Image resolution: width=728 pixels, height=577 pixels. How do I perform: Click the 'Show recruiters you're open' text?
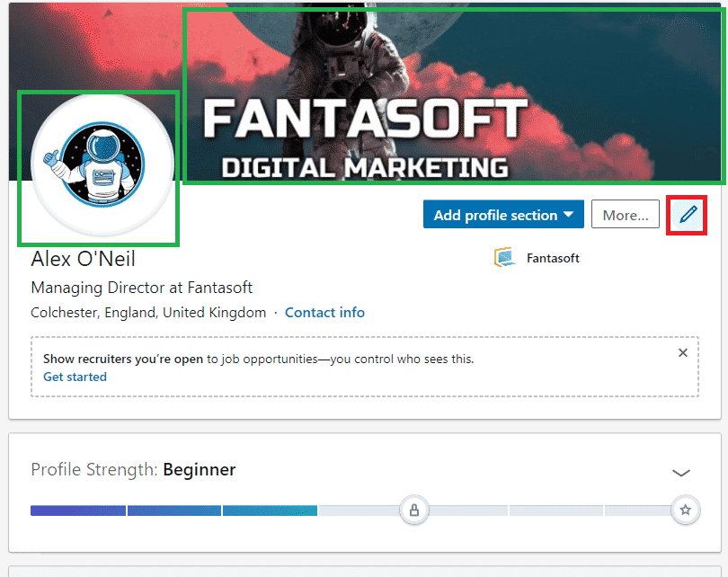(x=123, y=359)
